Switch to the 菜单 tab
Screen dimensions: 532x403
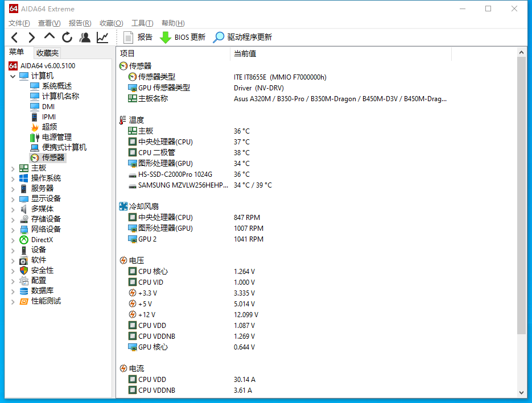[17, 52]
